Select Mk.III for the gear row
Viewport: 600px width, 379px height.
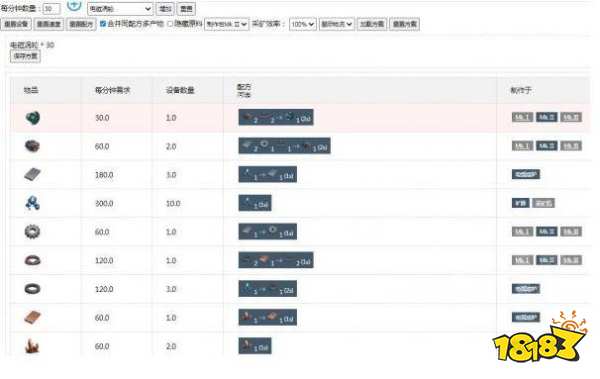571,232
